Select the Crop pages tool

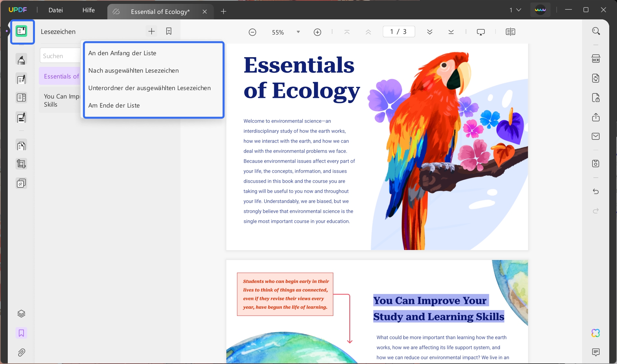[x=21, y=164]
